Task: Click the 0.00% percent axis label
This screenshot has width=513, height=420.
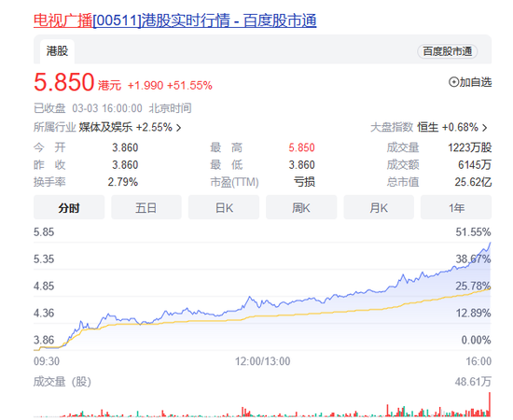Action: 476,340
